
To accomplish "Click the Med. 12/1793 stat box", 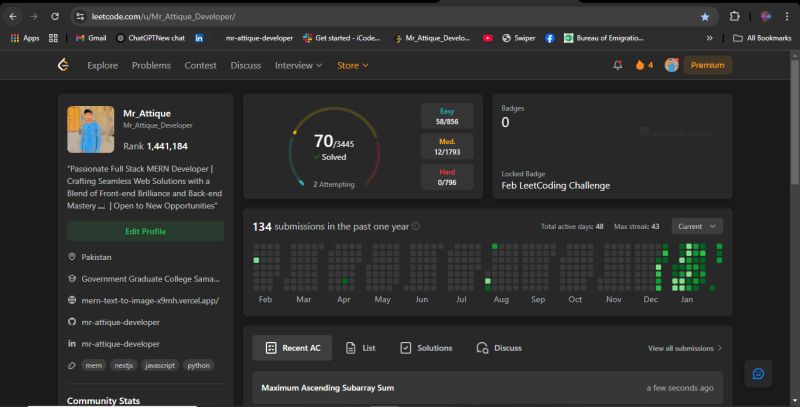I will 447,146.
